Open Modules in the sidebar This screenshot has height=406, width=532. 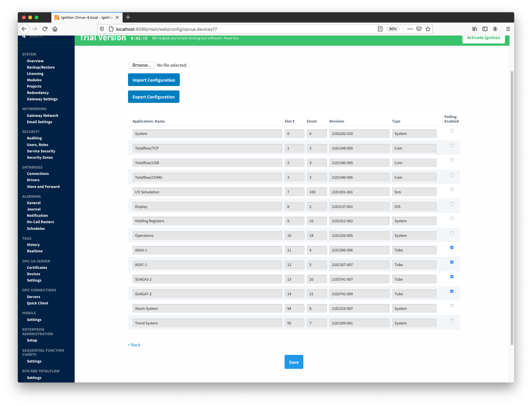point(34,80)
